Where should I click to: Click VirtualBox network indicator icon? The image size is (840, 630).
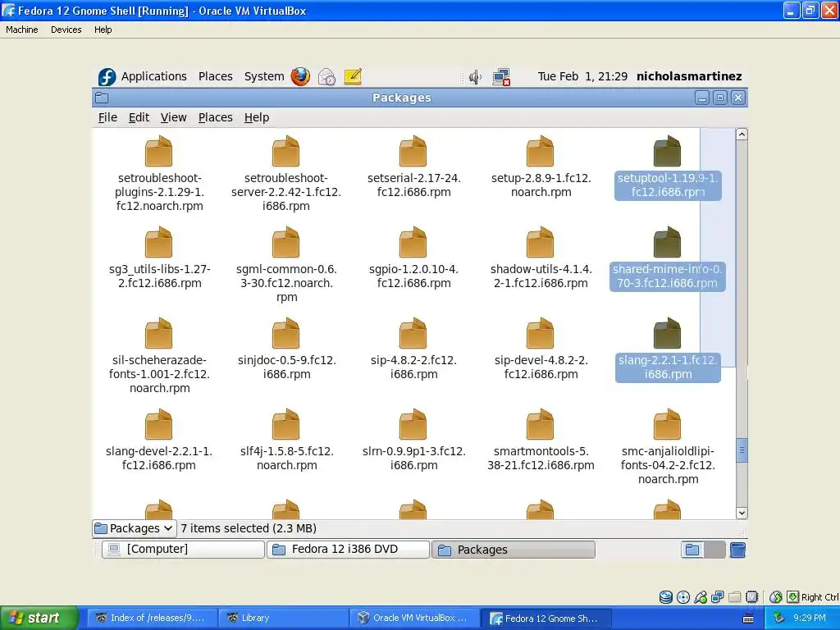[x=717, y=597]
